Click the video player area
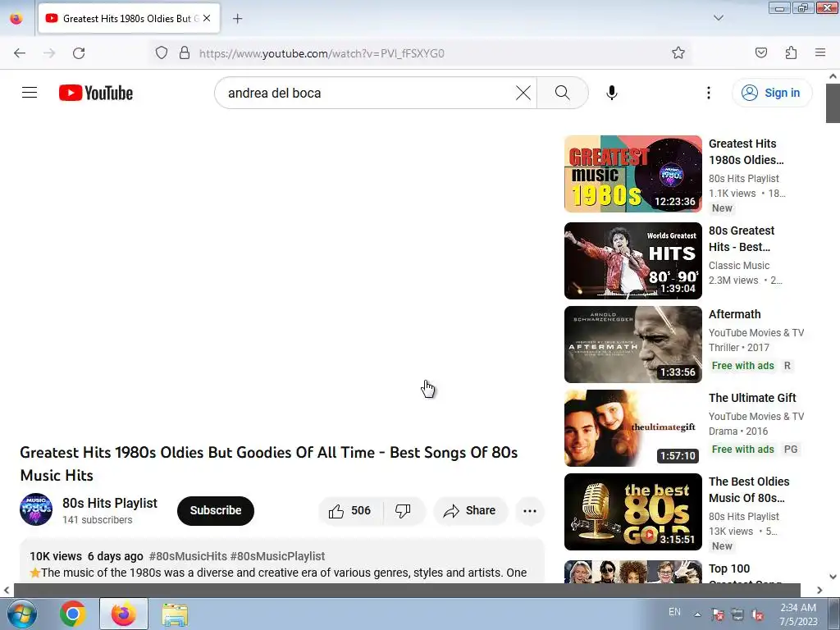 (x=282, y=281)
